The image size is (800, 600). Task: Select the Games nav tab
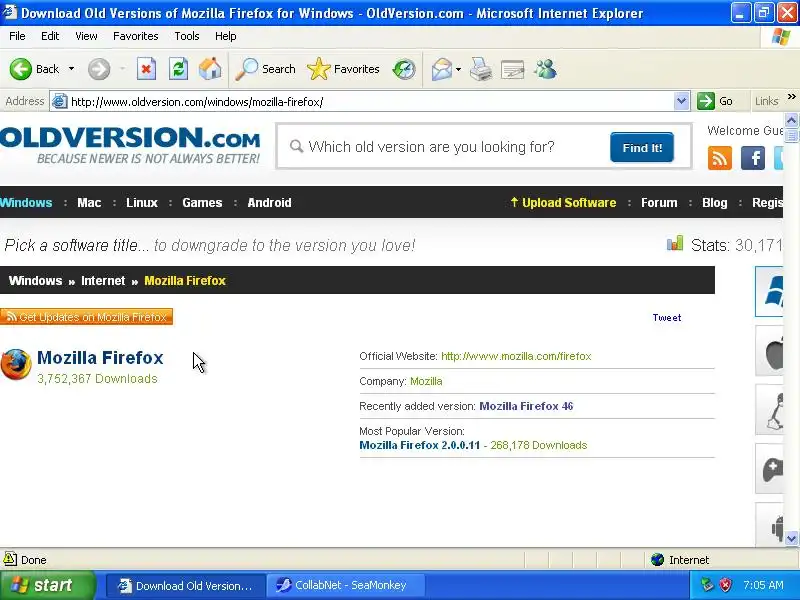(x=202, y=203)
